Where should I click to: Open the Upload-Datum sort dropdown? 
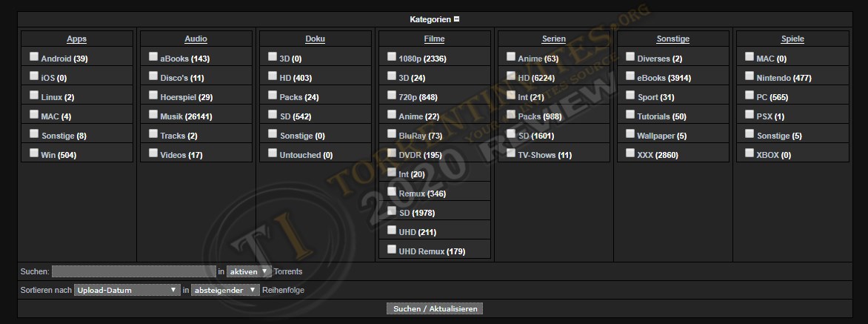point(127,290)
